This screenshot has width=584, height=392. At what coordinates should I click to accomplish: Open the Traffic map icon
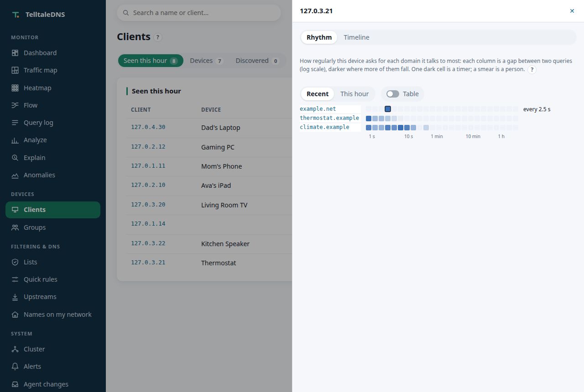pos(15,70)
